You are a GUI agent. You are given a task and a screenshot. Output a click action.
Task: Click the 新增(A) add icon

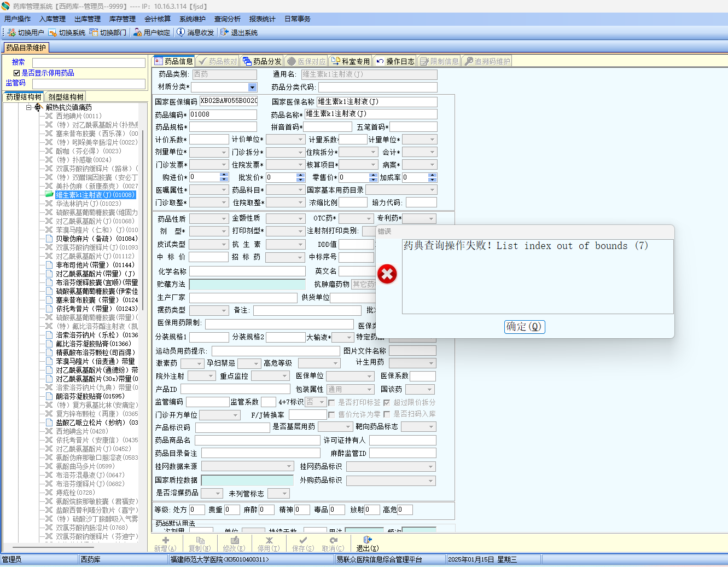click(165, 540)
